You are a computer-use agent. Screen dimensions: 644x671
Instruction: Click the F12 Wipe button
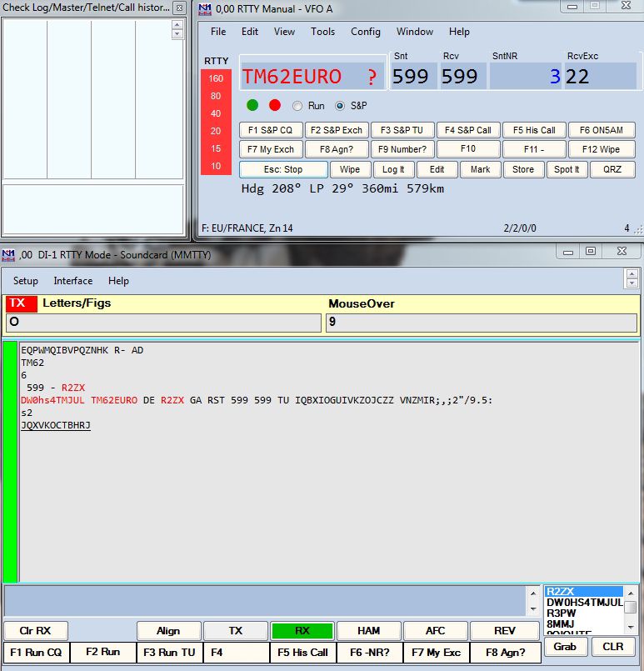[x=602, y=149]
